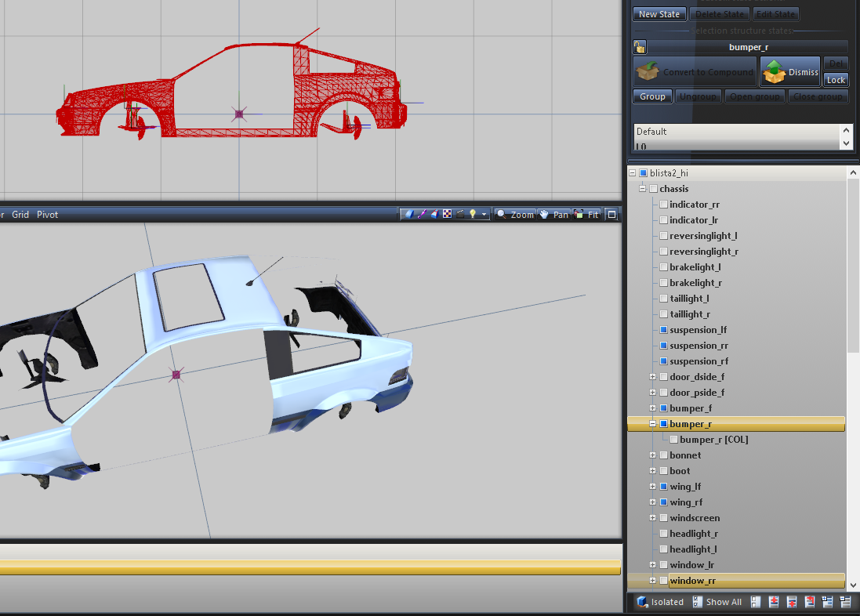Select Default entry in states list

point(737,132)
